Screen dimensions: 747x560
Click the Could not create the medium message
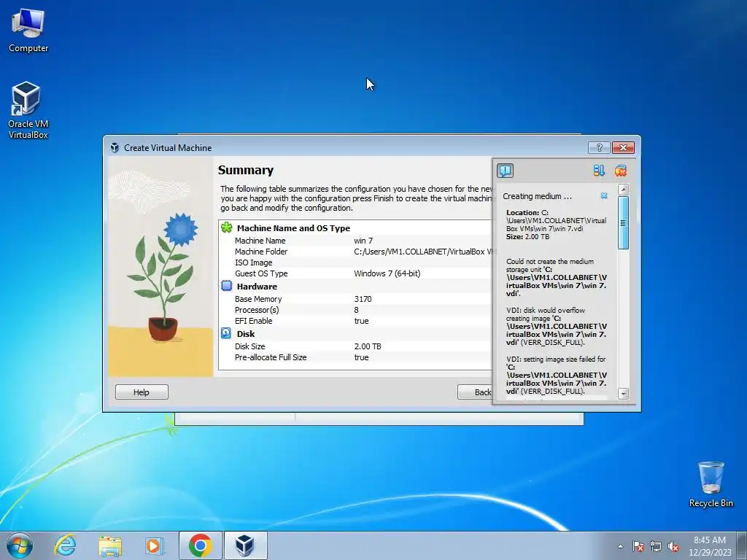[556, 277]
